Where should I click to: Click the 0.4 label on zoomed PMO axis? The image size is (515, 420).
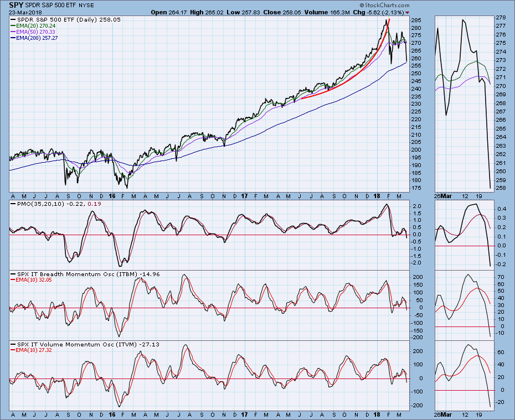tap(501, 209)
